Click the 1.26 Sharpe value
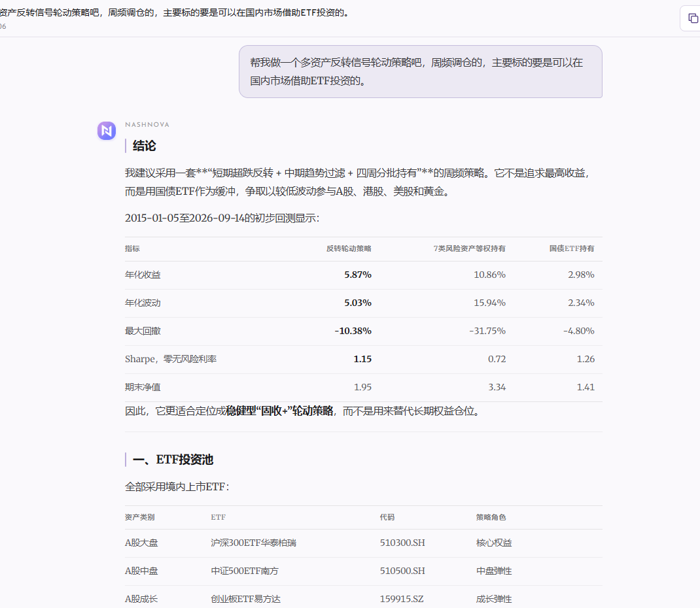The height and width of the screenshot is (608, 700). 586,359
